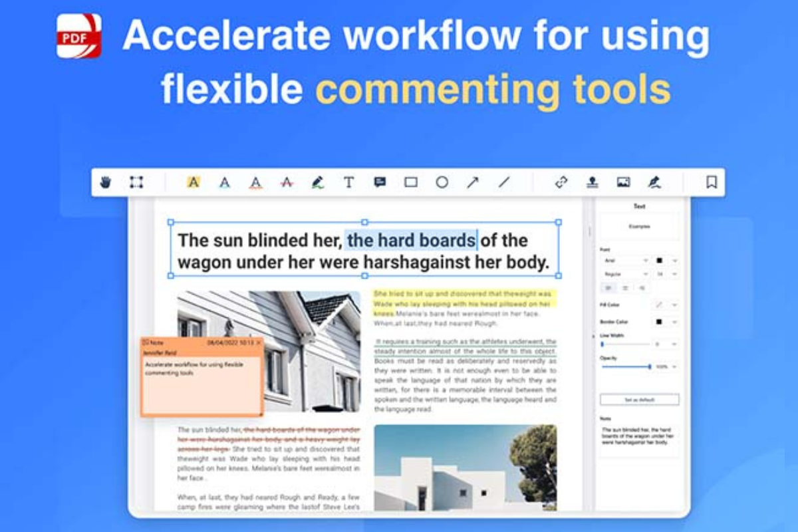This screenshot has height=532, width=798.
Task: Choose the Strikethrough text tool
Action: point(287,182)
